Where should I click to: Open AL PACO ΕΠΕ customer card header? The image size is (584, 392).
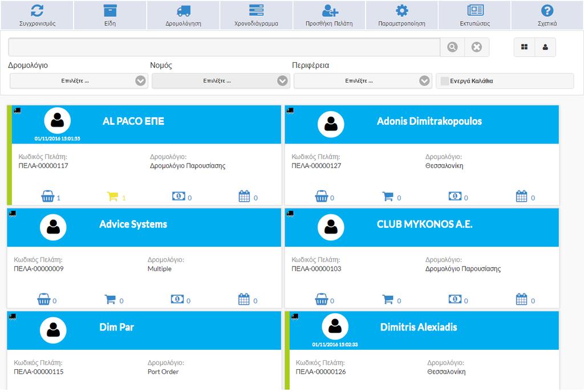147,125
